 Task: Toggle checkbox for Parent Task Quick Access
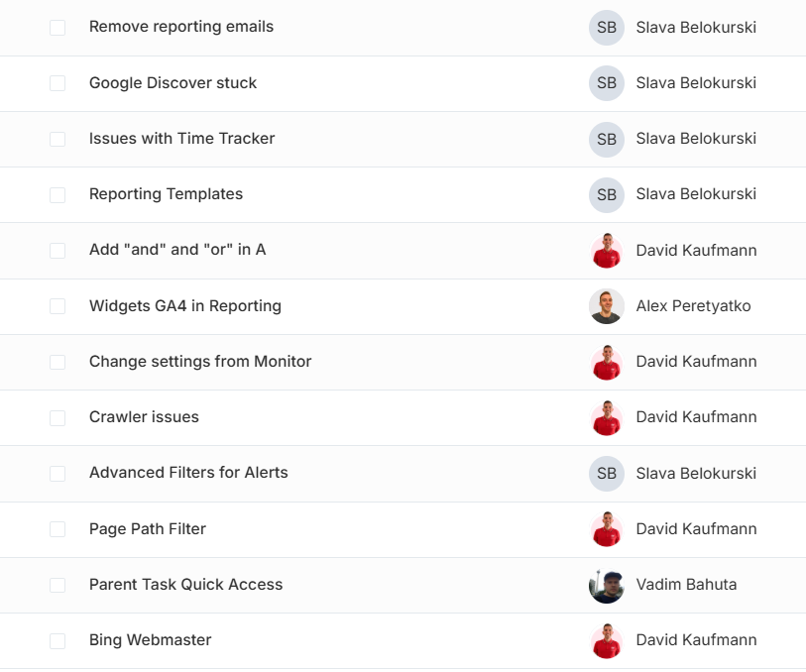(58, 585)
